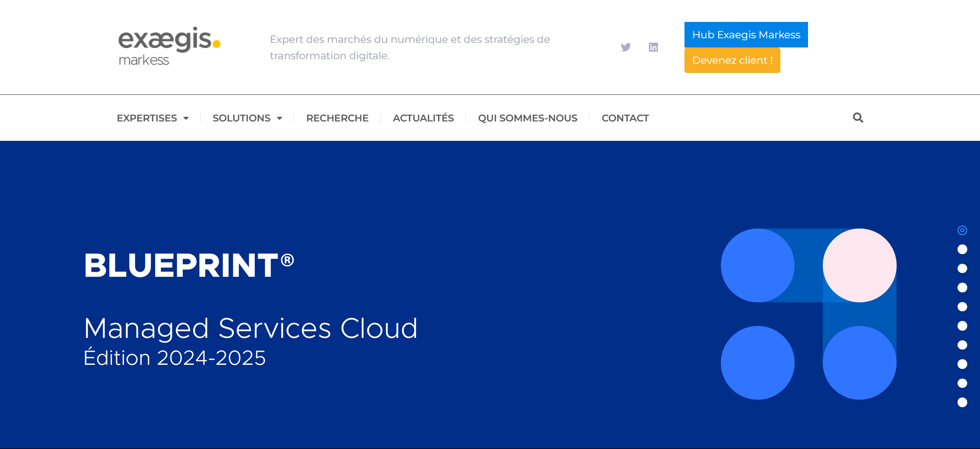Image resolution: width=980 pixels, height=449 pixels.
Task: Jump to the second section dot
Action: click(963, 250)
